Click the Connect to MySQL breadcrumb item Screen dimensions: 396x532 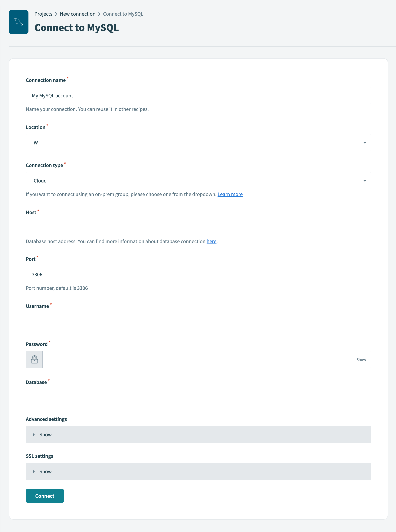click(123, 14)
